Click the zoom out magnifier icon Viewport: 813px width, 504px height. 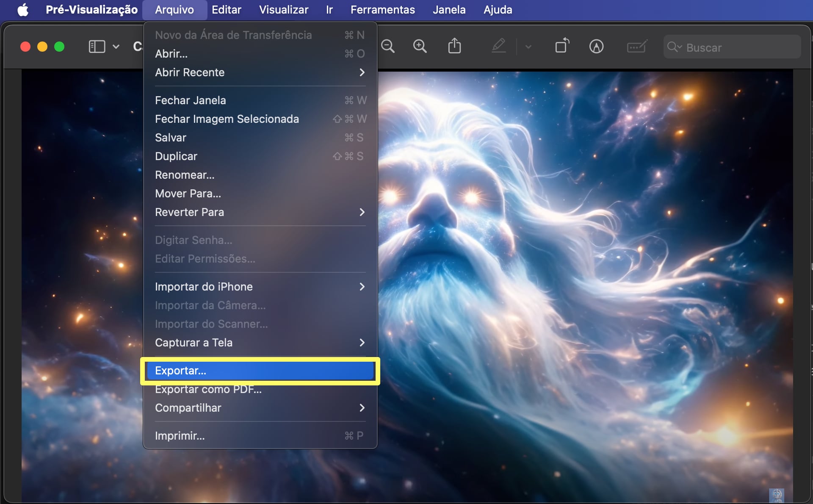point(387,46)
